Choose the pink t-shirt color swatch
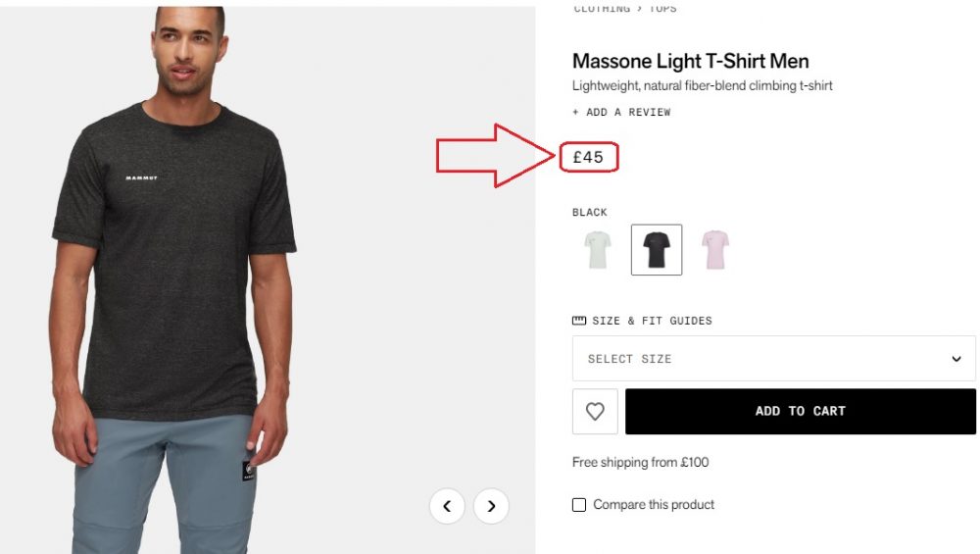Viewport: 980px width, 554px height. click(x=715, y=250)
